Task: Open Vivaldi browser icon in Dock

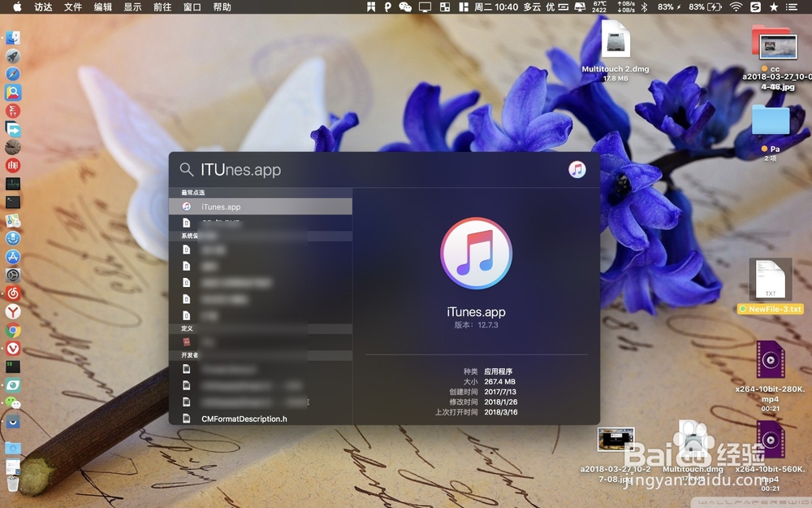Action: pos(13,349)
